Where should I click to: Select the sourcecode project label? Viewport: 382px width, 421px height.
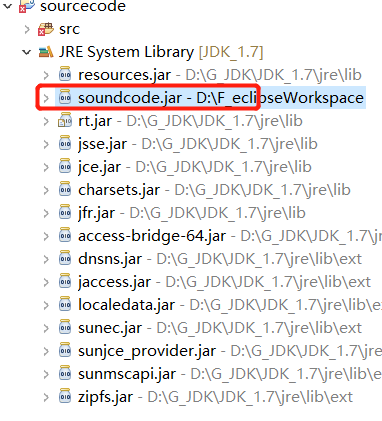83,6
